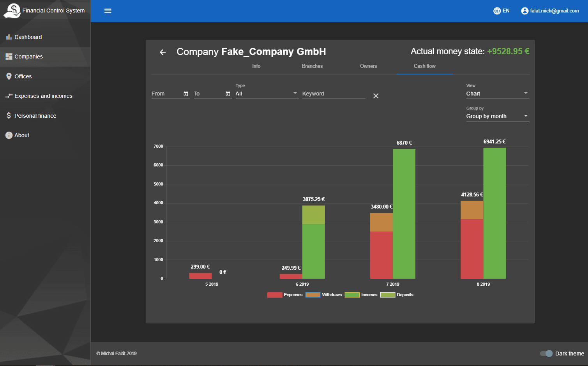This screenshot has width=588, height=366.
Task: Open the To date calendar picker
Action: (x=228, y=94)
